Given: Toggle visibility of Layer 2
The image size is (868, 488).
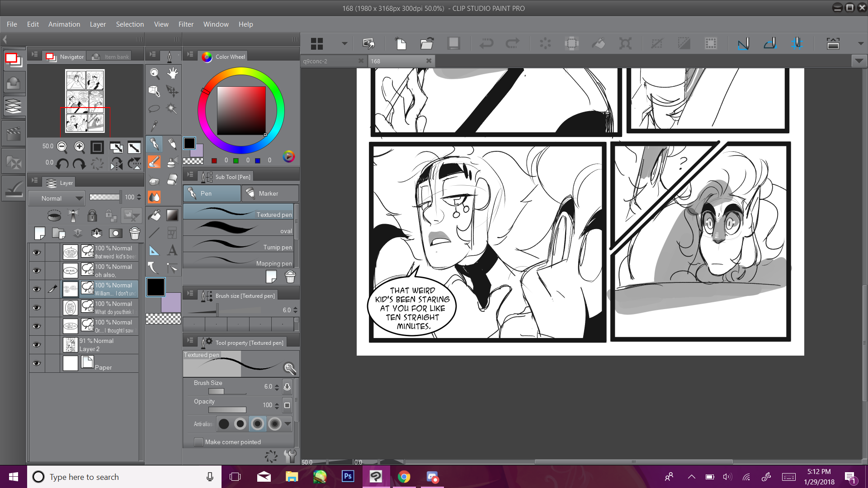Looking at the screenshot, I should pyautogui.click(x=37, y=345).
